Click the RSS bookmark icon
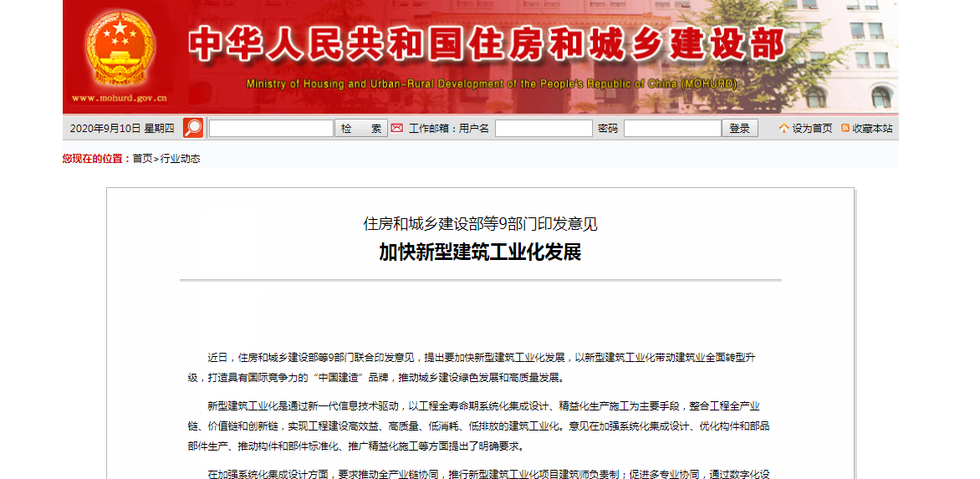 [845, 128]
